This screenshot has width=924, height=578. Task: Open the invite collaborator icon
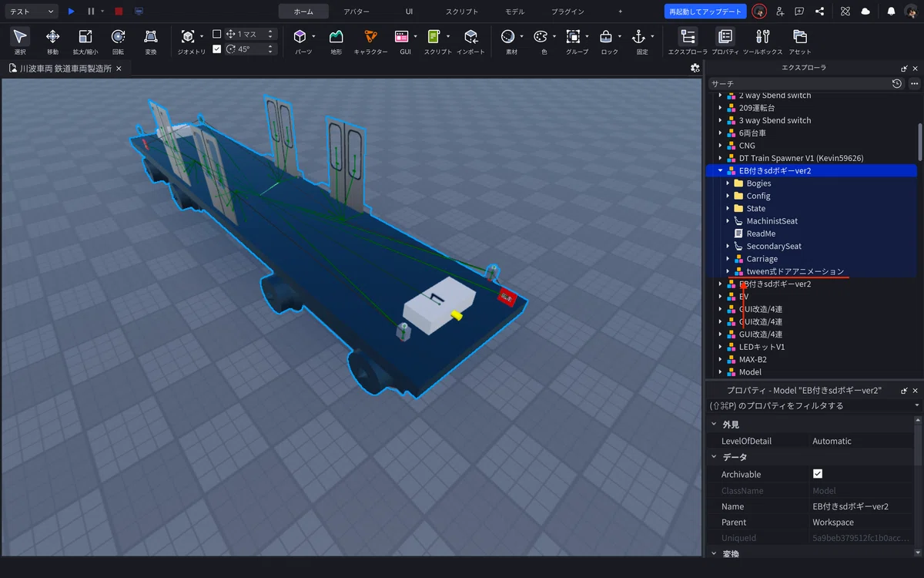coord(780,12)
